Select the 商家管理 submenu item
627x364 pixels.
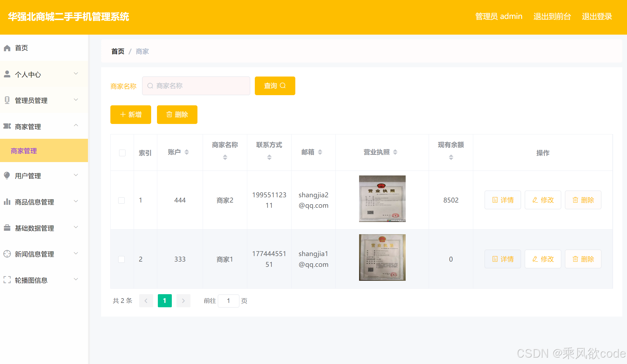[24, 151]
